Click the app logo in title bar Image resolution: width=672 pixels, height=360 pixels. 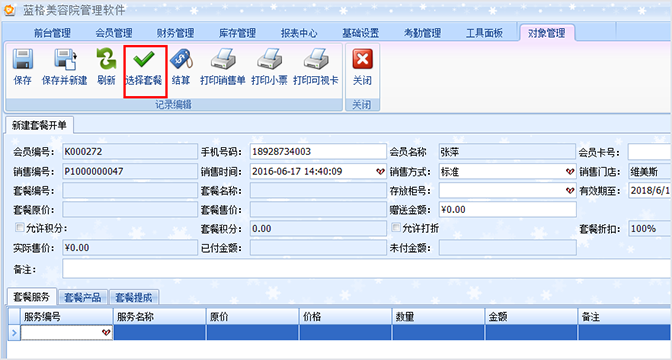[9, 10]
